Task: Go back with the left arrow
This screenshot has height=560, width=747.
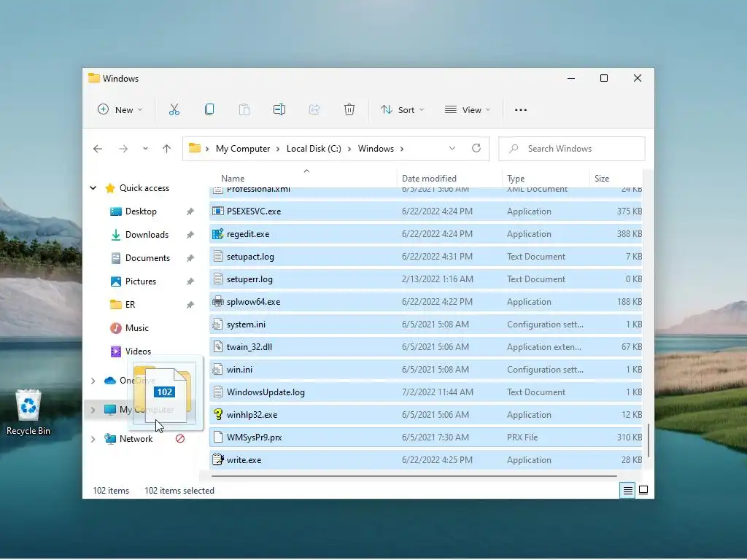Action: (98, 149)
